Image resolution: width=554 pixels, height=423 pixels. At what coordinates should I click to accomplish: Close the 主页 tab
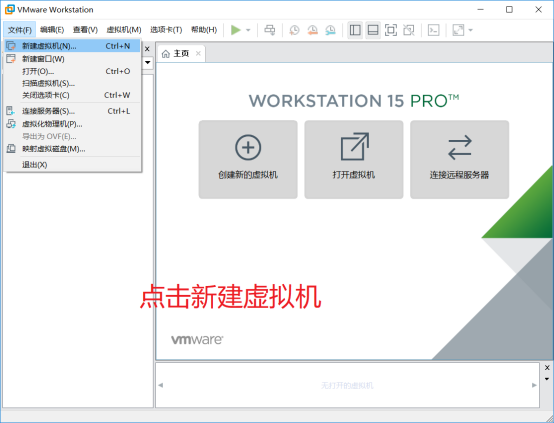pyautogui.click(x=198, y=53)
